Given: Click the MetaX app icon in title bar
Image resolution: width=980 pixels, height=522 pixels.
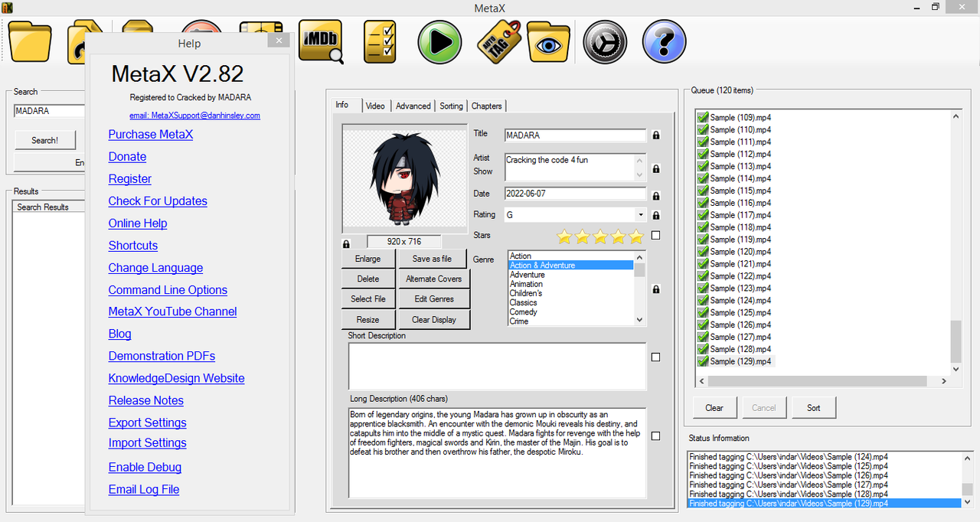Looking at the screenshot, I should [x=8, y=8].
